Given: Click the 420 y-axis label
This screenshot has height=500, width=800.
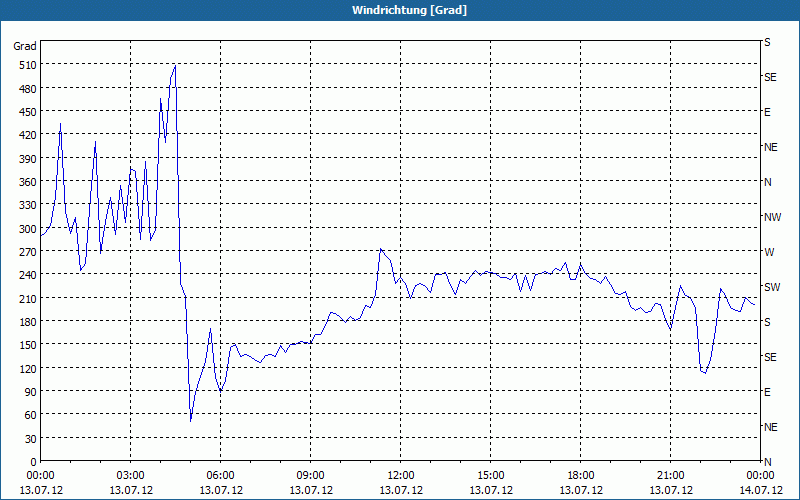Looking at the screenshot, I should click(28, 135).
